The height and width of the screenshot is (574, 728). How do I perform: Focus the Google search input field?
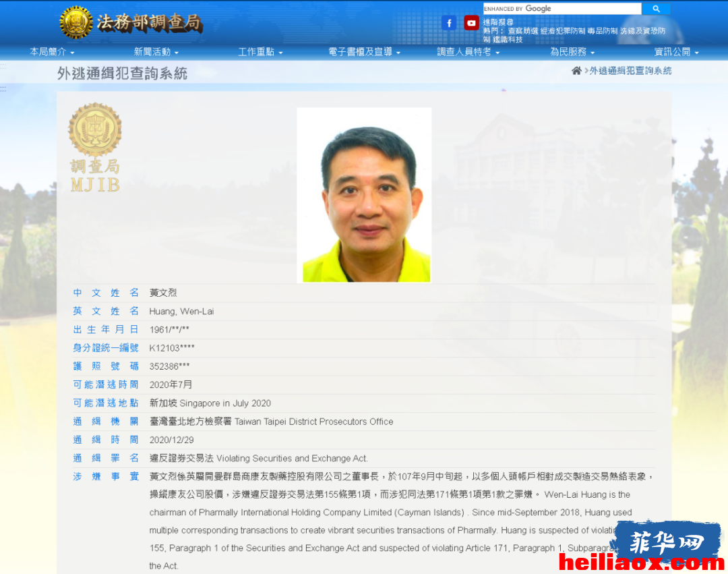pyautogui.click(x=562, y=9)
